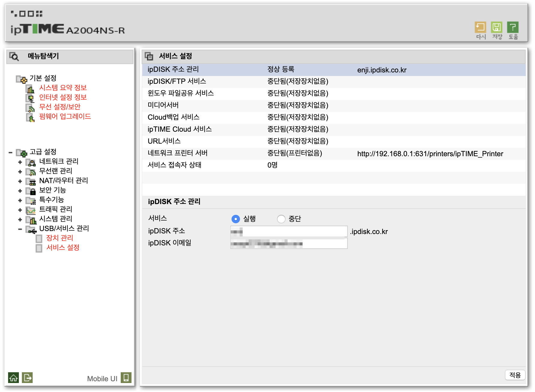The image size is (535, 392).
Task: Click the USB/서비스 관리 usb folder icon
Action: tap(31, 230)
